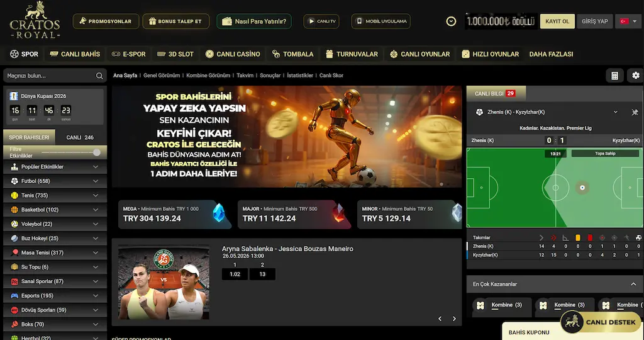Open the CANLI DESTEK chat button

click(x=601, y=322)
